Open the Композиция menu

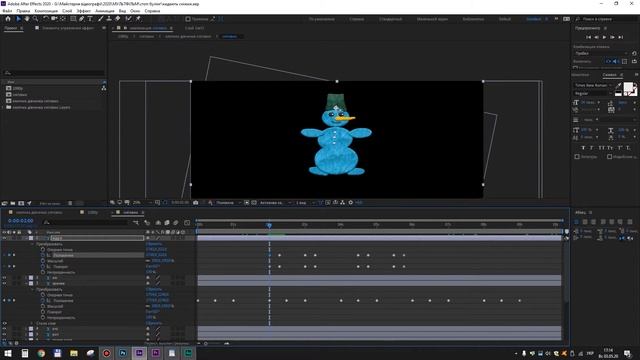[46, 11]
